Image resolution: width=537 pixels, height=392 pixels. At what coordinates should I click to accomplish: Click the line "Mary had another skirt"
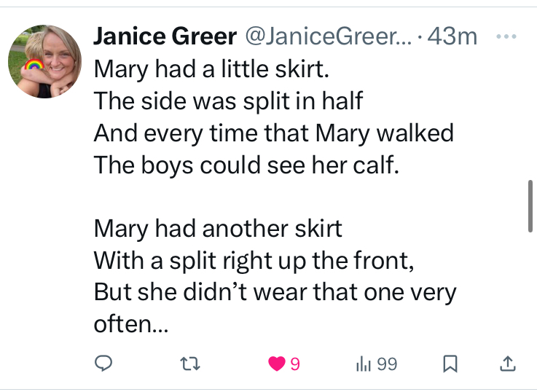click(x=218, y=229)
